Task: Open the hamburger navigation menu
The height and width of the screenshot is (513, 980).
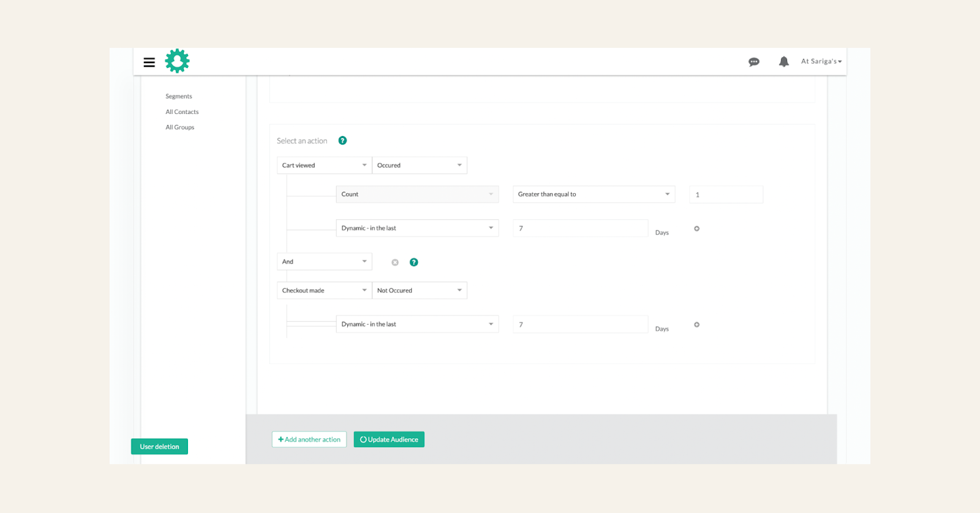Action: pyautogui.click(x=149, y=62)
